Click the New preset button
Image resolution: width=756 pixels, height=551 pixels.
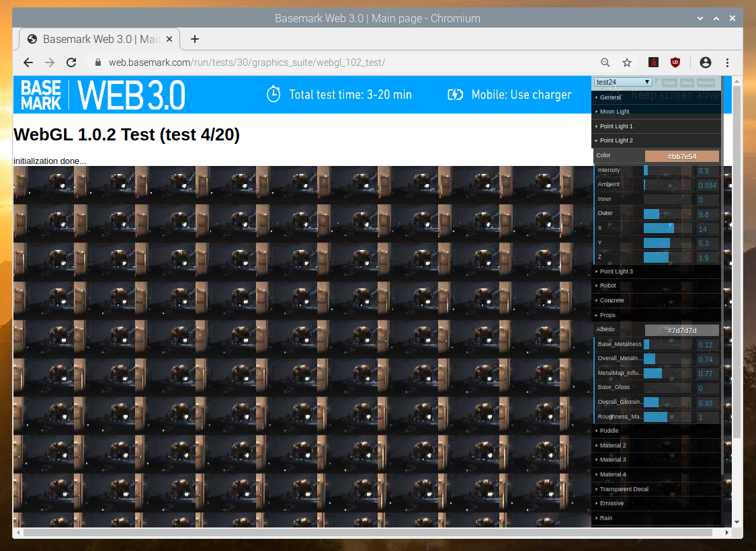(686, 83)
